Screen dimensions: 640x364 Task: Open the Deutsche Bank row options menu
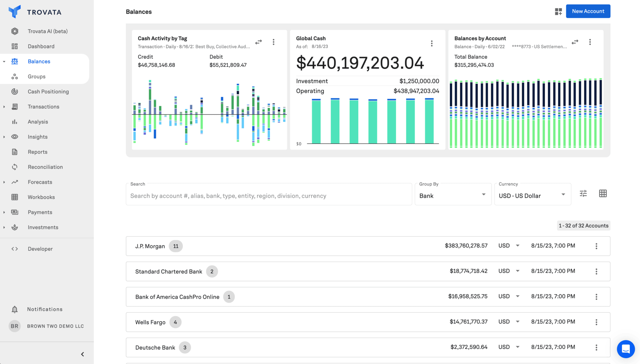(x=596, y=347)
